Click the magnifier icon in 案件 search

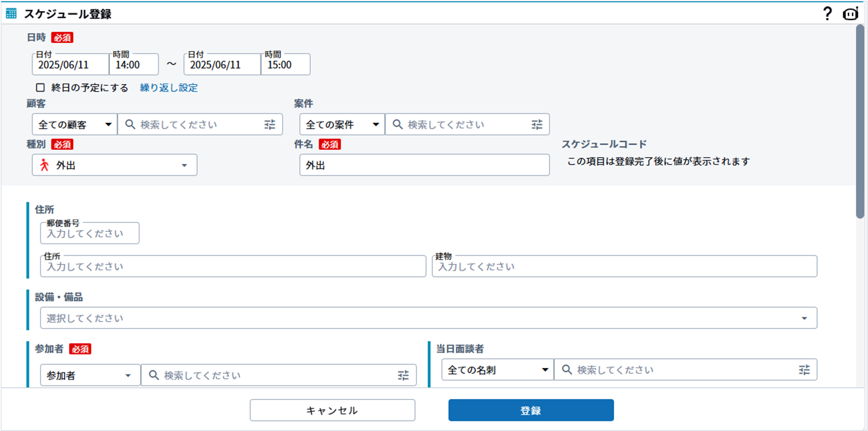click(x=398, y=124)
